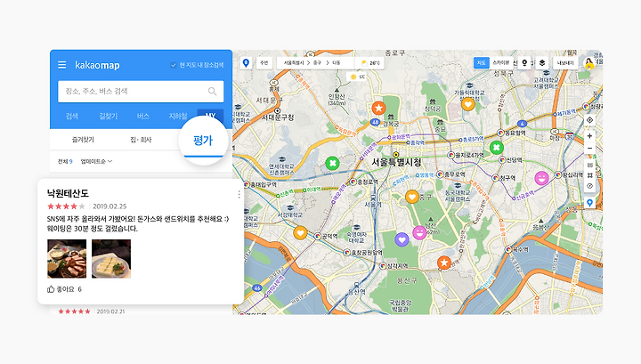Screen dimensions: 641x364
Task: Click orange star marker near 경복궁
Action: (378, 109)
